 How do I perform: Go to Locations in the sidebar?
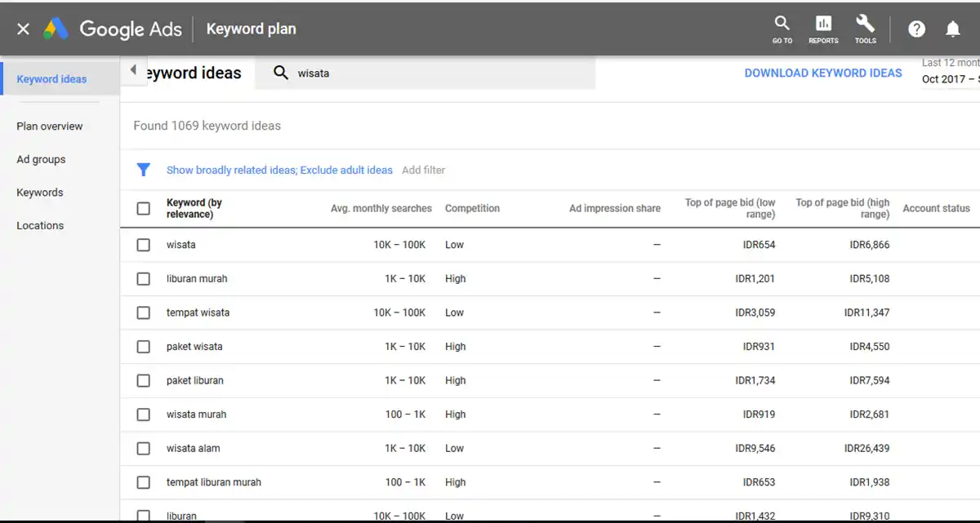click(39, 225)
